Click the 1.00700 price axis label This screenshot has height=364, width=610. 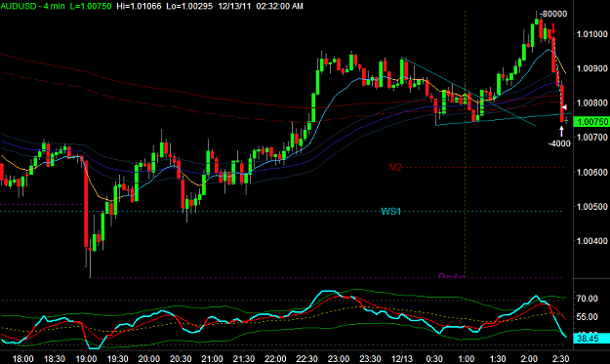click(x=591, y=137)
